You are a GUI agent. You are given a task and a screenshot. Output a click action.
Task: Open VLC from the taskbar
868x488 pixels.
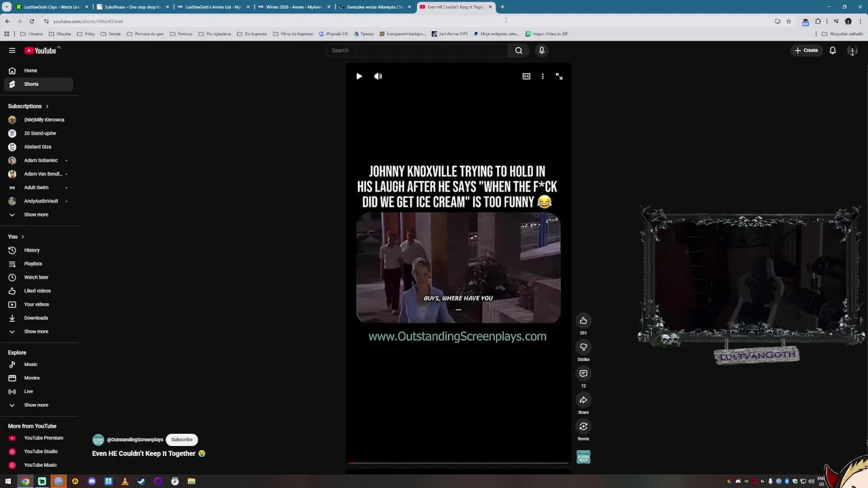point(125,481)
